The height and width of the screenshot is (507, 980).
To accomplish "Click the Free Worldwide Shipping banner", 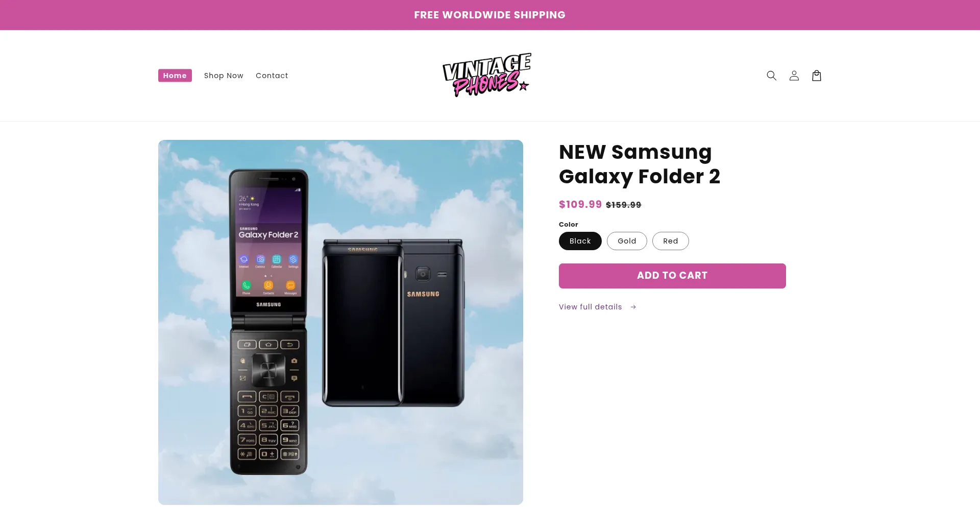I will click(490, 15).
